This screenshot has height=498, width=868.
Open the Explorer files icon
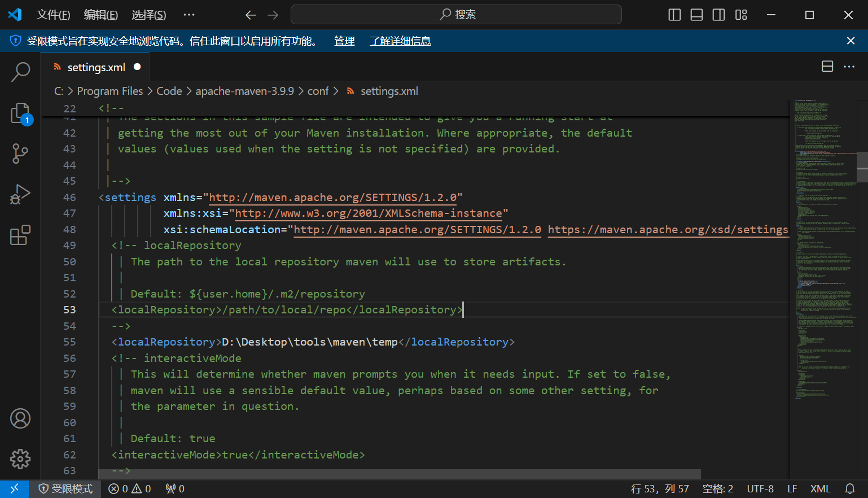coord(20,113)
